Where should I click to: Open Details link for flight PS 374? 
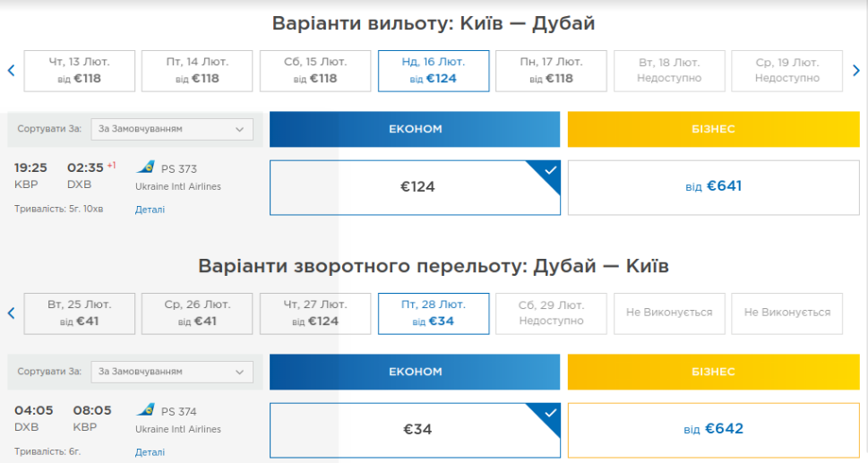150,452
